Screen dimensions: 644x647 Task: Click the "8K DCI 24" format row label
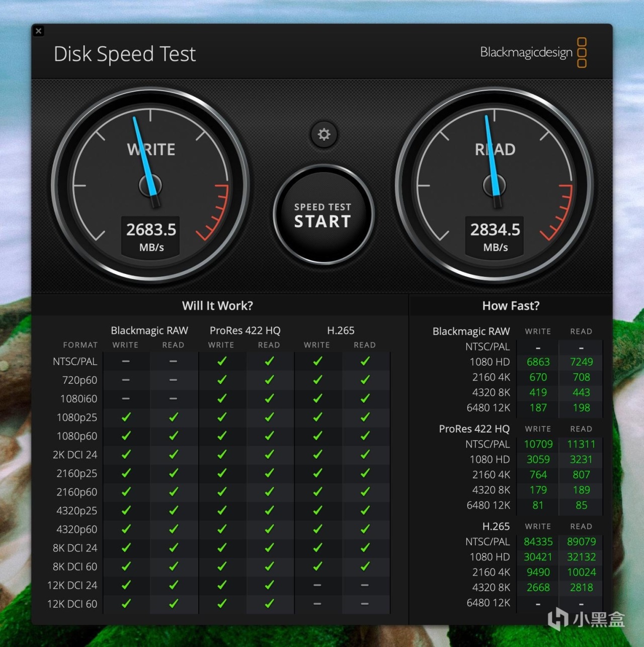(x=75, y=548)
